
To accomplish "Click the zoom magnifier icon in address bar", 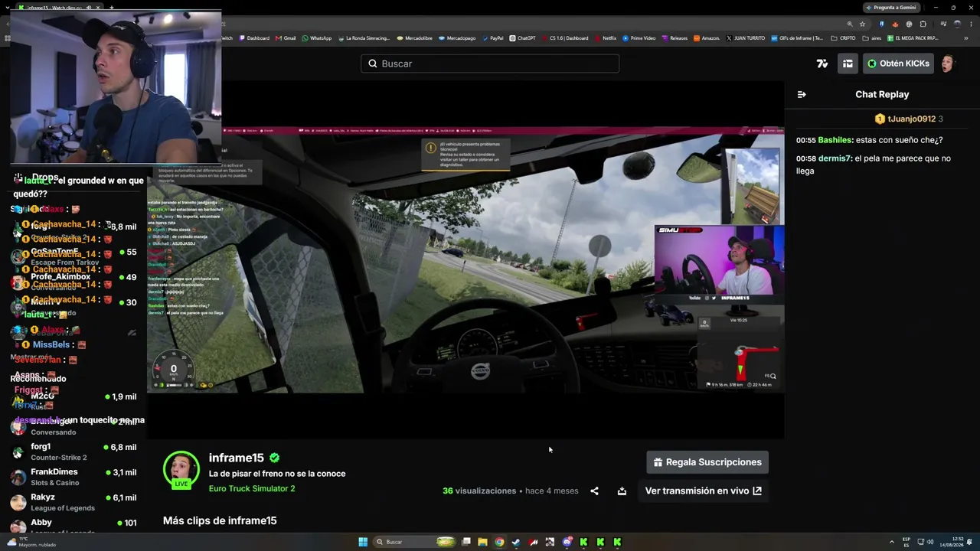I will point(850,24).
